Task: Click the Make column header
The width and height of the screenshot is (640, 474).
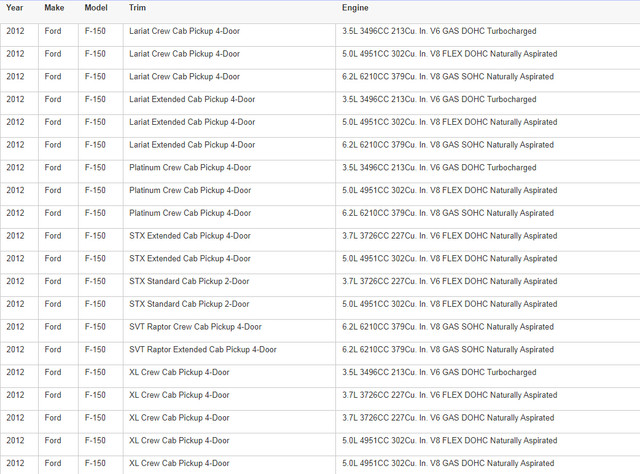Action: 54,8
